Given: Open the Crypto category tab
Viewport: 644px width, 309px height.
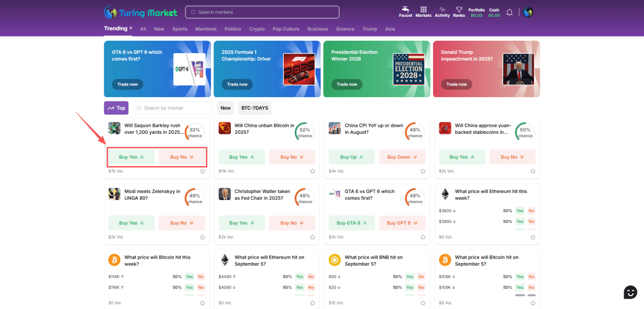Looking at the screenshot, I should pos(257,29).
